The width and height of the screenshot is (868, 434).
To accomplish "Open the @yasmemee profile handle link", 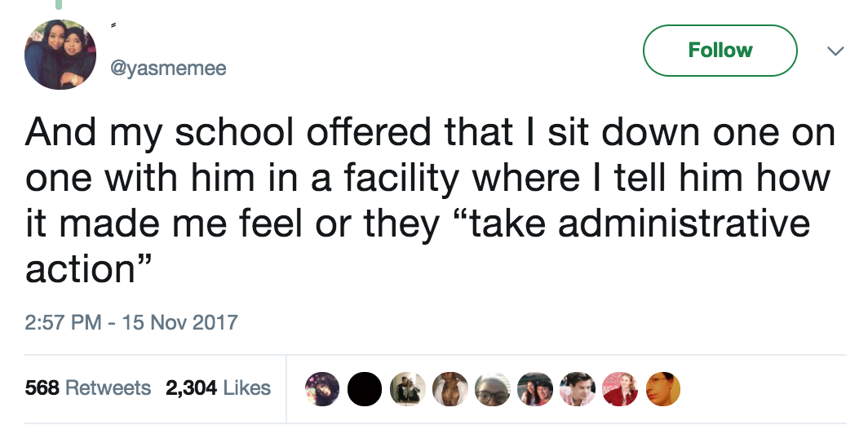I will [x=167, y=69].
